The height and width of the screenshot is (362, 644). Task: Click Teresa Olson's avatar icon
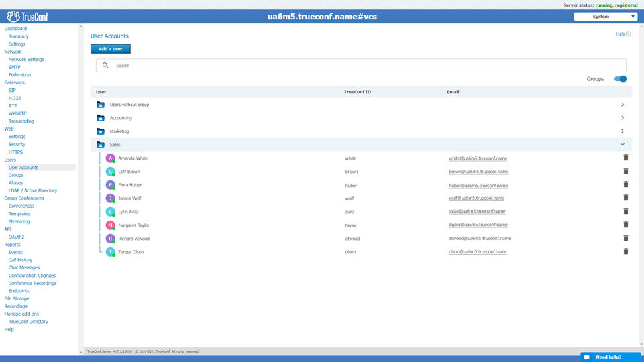point(110,252)
